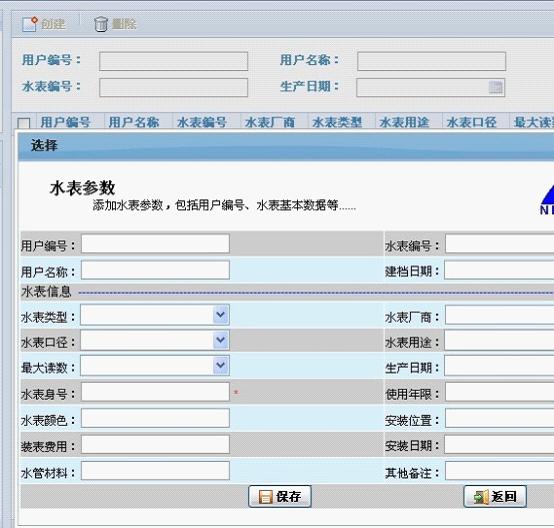The height and width of the screenshot is (528, 554).
Task: Click the 创建 (create) document icon
Action: (x=30, y=24)
